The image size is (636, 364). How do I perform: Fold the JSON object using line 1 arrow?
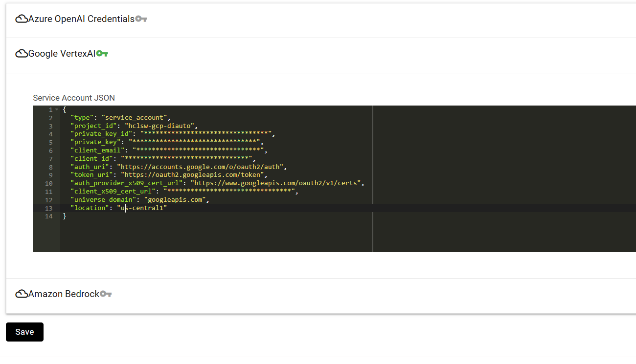[x=57, y=109]
